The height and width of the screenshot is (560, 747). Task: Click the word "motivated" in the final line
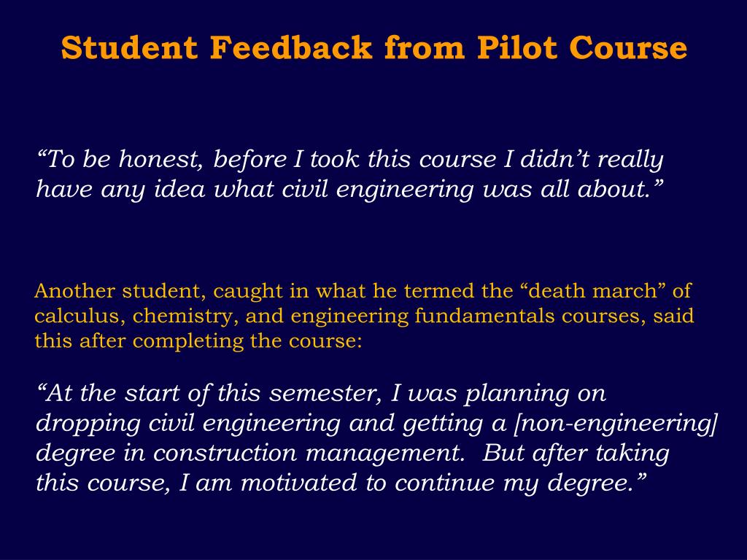click(298, 483)
